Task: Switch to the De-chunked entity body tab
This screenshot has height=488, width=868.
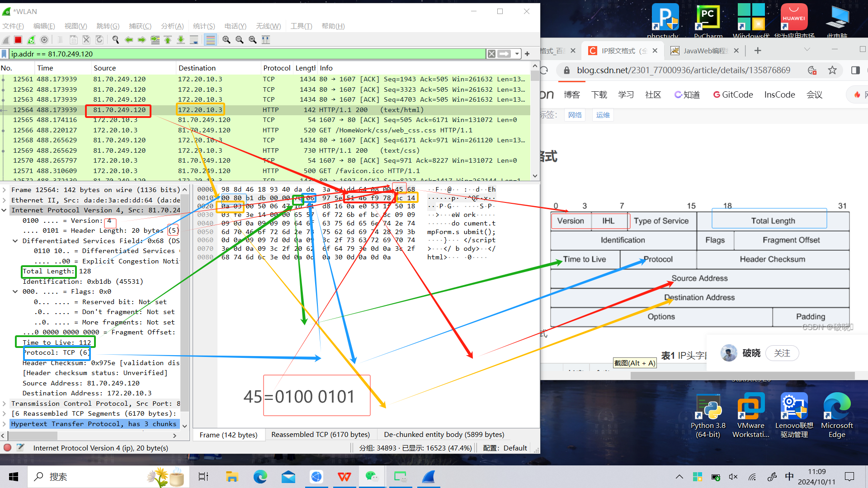Action: pyautogui.click(x=444, y=434)
